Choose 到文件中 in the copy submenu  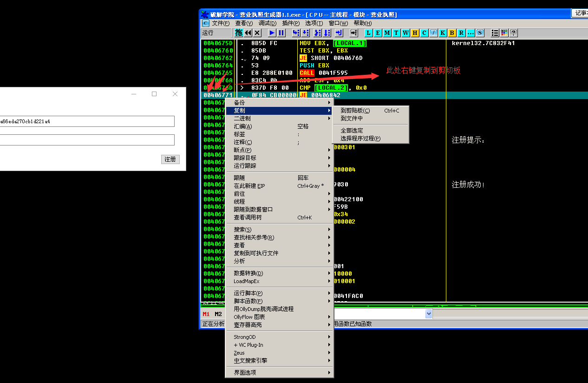(371, 119)
